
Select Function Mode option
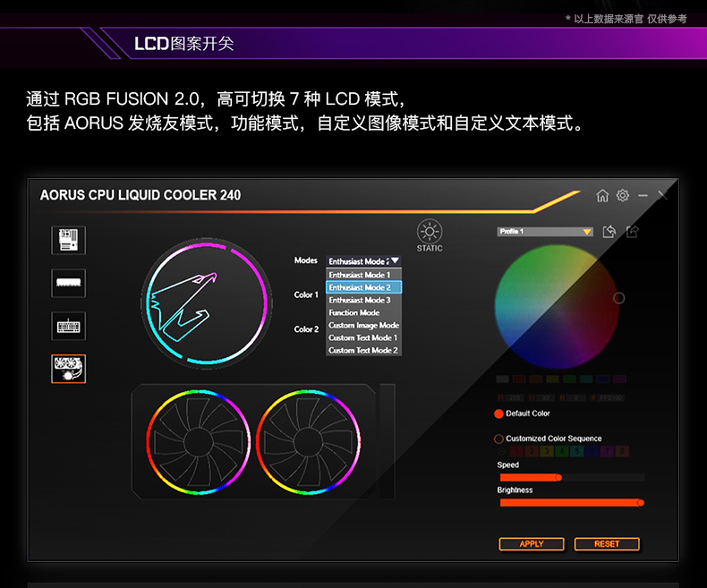(x=363, y=312)
